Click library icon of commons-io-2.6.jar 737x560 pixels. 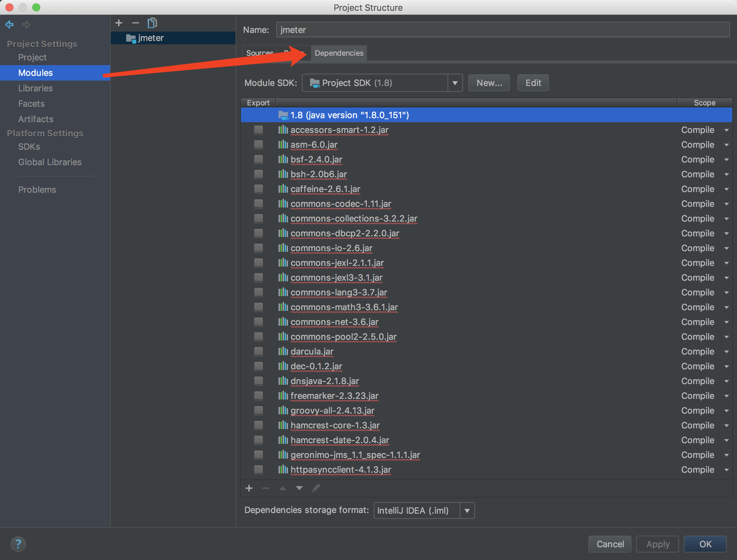(283, 248)
